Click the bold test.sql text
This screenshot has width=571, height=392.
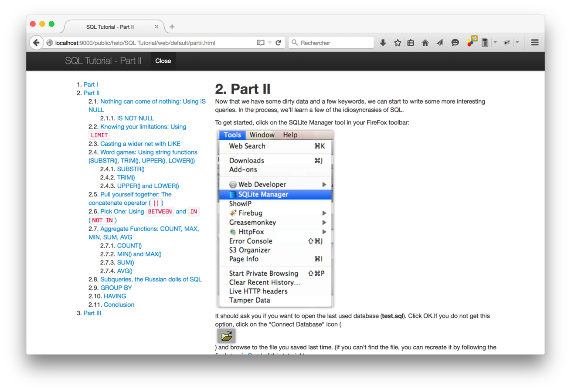[393, 315]
